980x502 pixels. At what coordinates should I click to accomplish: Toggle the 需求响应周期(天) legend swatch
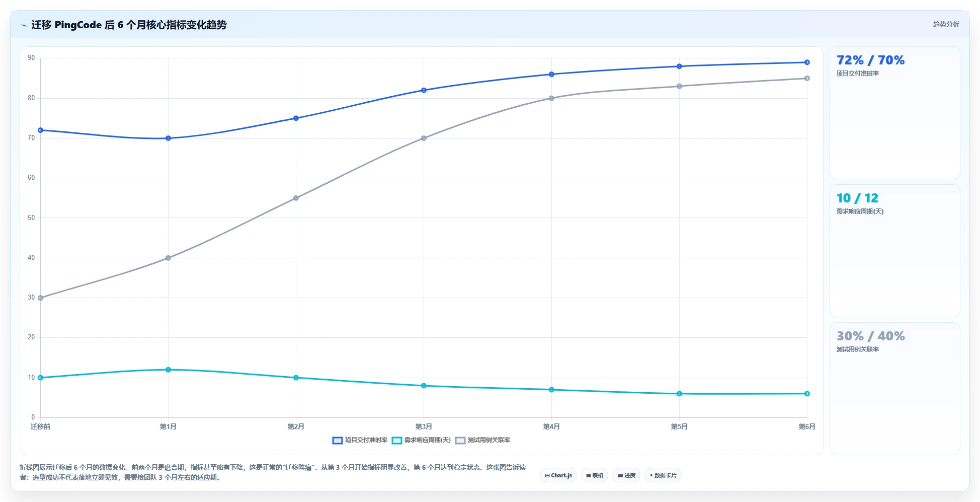click(x=397, y=441)
